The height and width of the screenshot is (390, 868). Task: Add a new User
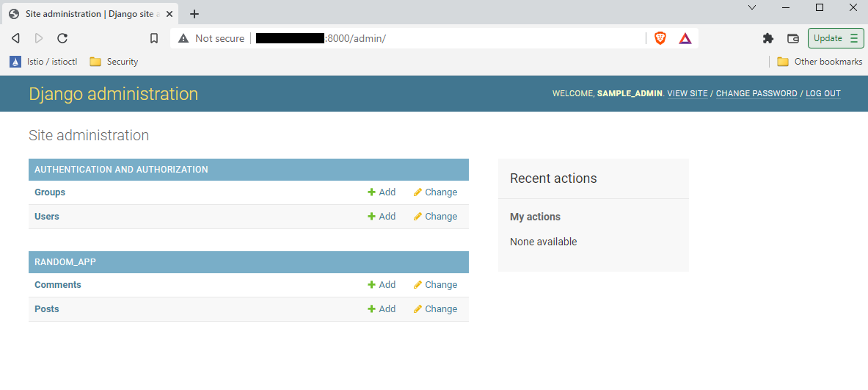382,217
